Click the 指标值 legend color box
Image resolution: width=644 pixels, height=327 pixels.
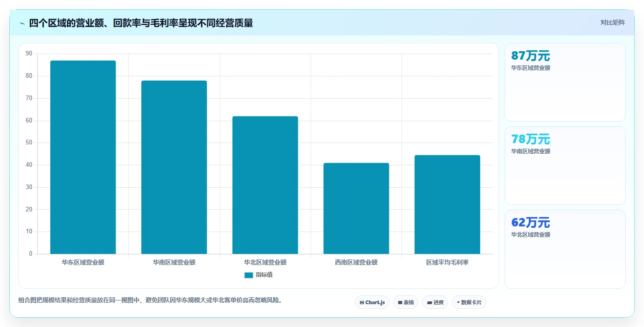coord(249,275)
